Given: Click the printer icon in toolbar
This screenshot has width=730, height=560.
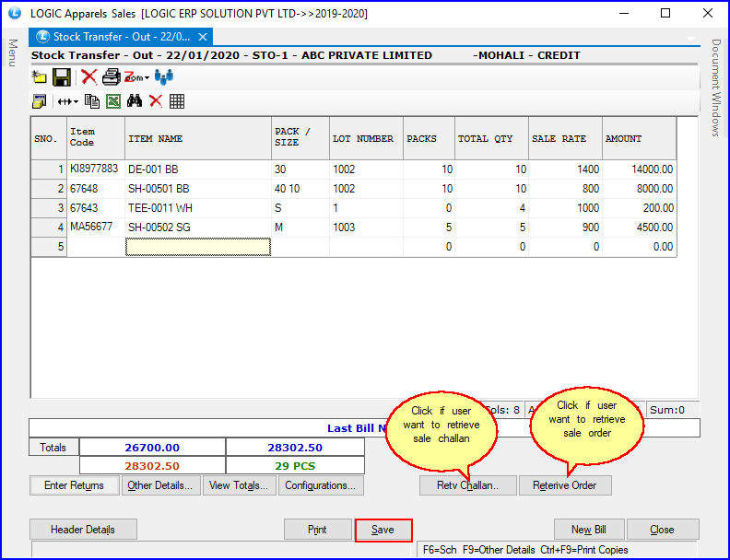Looking at the screenshot, I should click(111, 76).
